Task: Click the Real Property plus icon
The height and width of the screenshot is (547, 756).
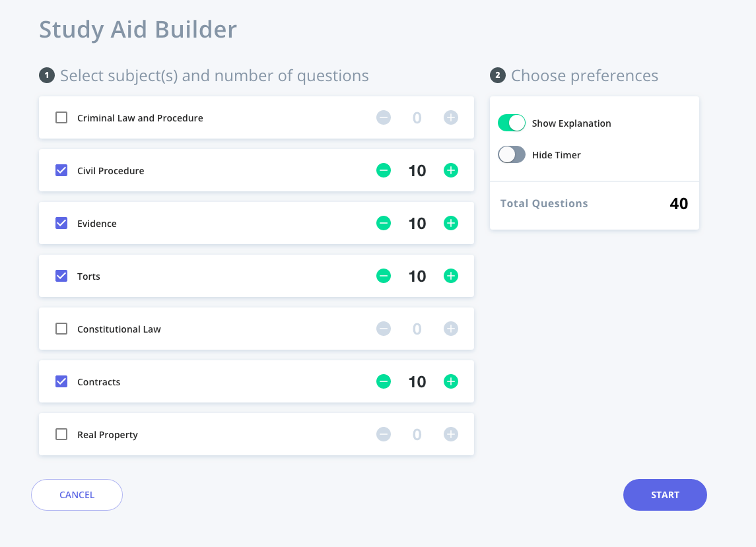Action: click(451, 434)
